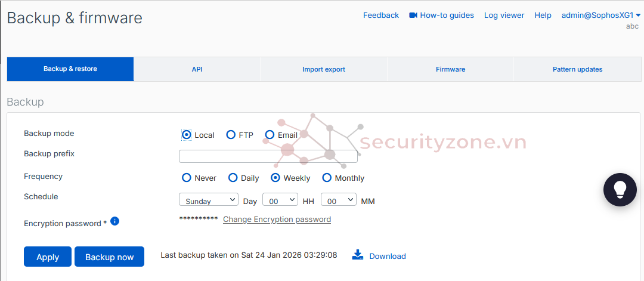644x281 pixels.
Task: Switch to the Firmware tab
Action: tap(450, 69)
